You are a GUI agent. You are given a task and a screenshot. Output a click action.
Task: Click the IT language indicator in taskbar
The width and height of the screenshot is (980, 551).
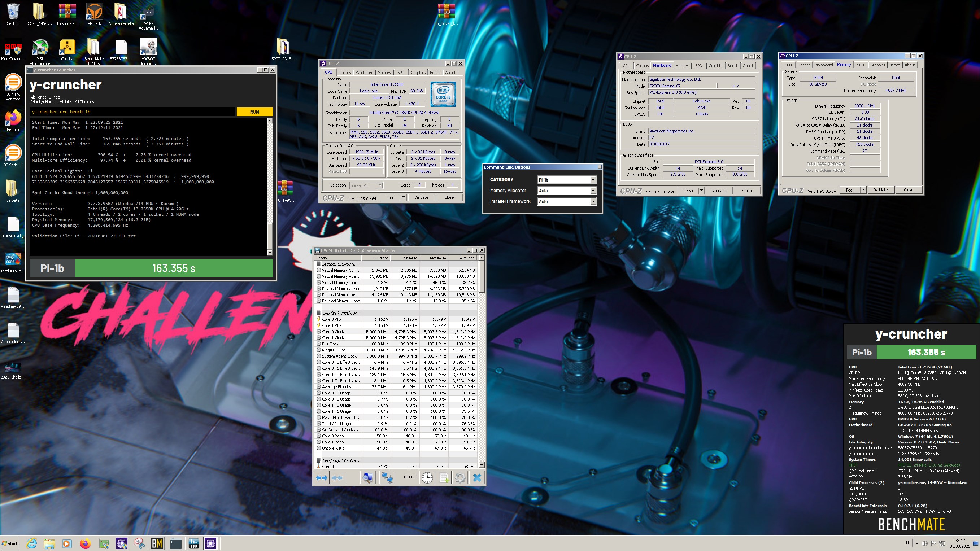click(x=908, y=543)
